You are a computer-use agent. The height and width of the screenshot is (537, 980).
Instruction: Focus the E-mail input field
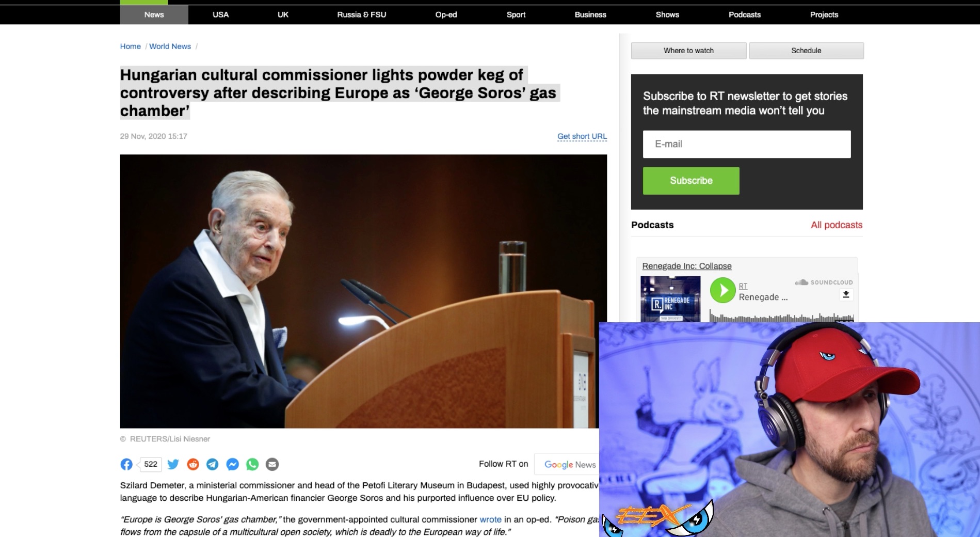[747, 144]
